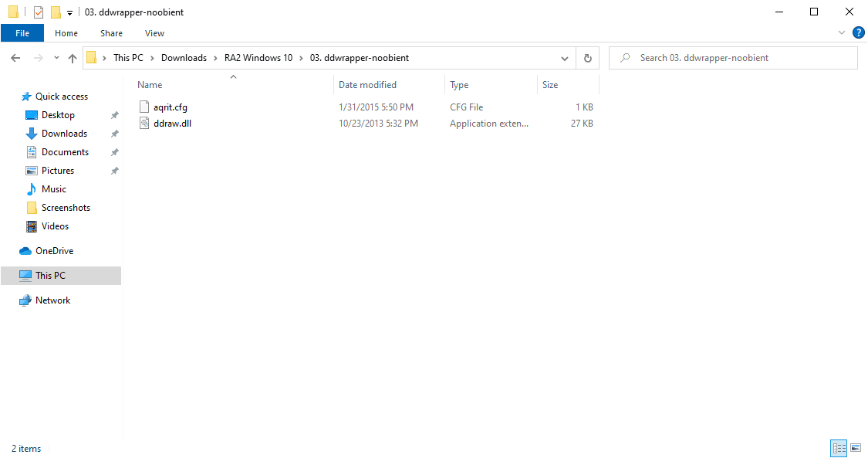Expand the ribbon with chevron
The width and height of the screenshot is (868, 458).
click(x=842, y=32)
